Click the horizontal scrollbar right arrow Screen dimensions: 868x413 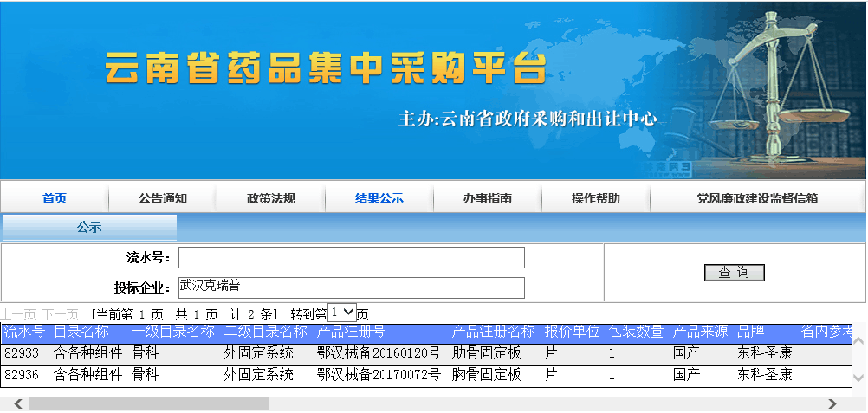(x=832, y=404)
